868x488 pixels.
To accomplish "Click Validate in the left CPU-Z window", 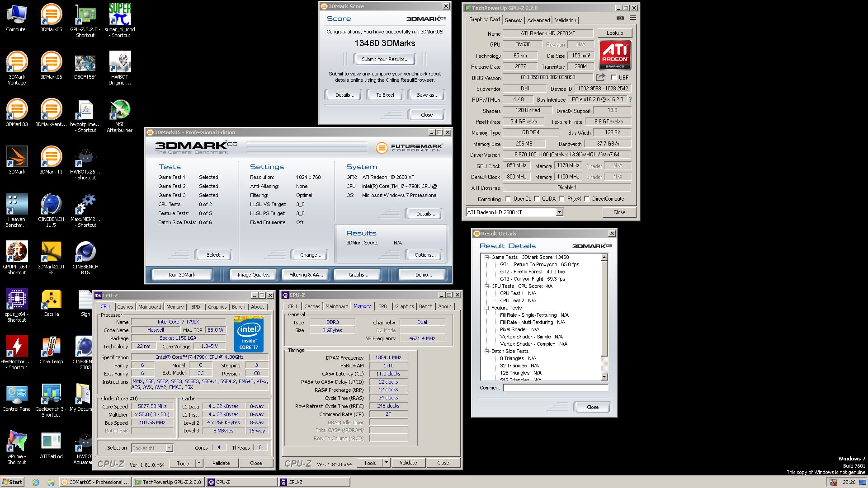I will (x=221, y=463).
